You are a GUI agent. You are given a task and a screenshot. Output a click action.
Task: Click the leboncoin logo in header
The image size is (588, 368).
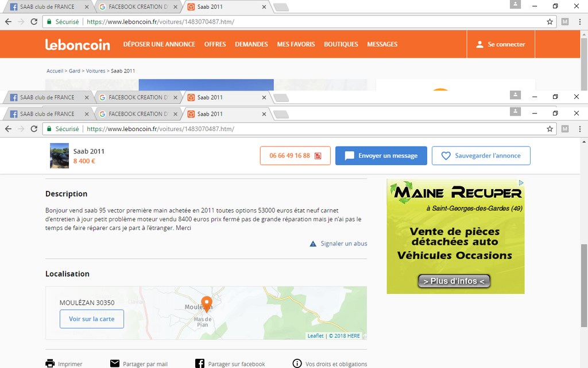pos(78,44)
